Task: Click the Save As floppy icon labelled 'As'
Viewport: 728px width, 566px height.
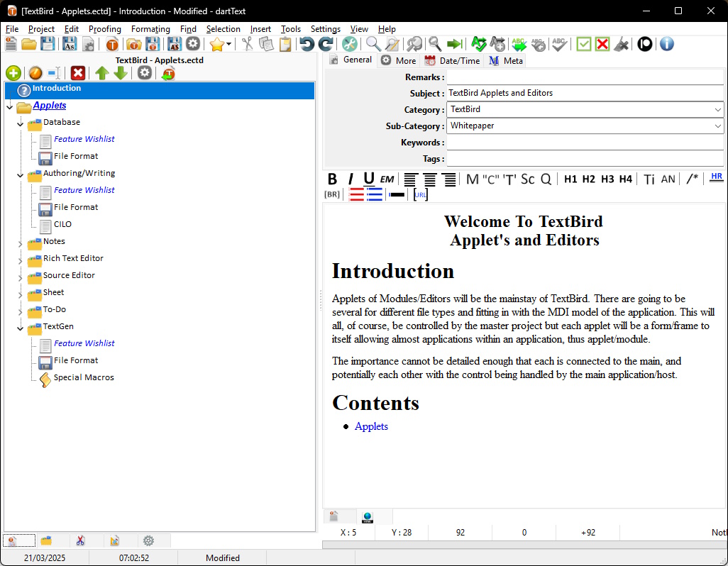Action: tap(69, 44)
